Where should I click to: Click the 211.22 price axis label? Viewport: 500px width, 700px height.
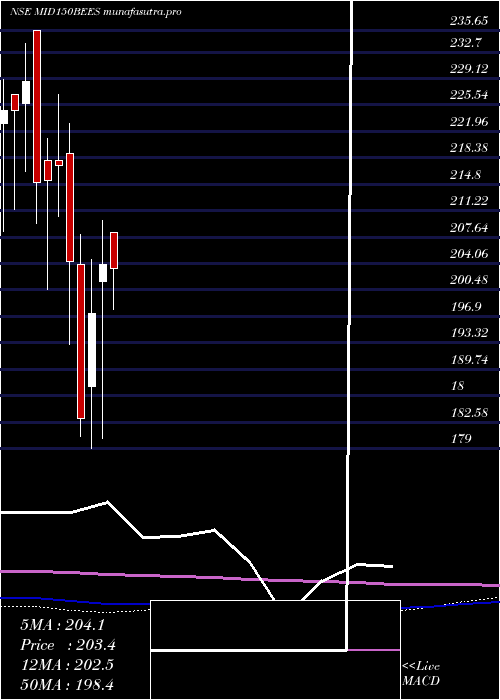[469, 201]
